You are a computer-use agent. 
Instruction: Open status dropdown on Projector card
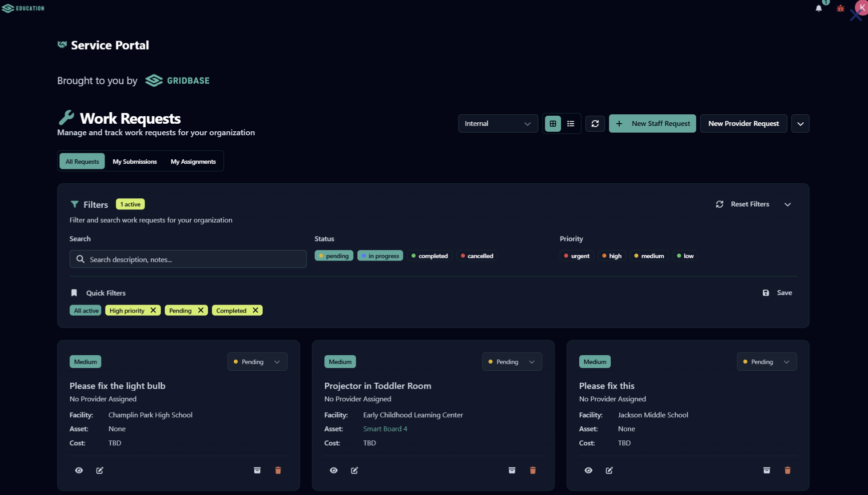(x=512, y=362)
